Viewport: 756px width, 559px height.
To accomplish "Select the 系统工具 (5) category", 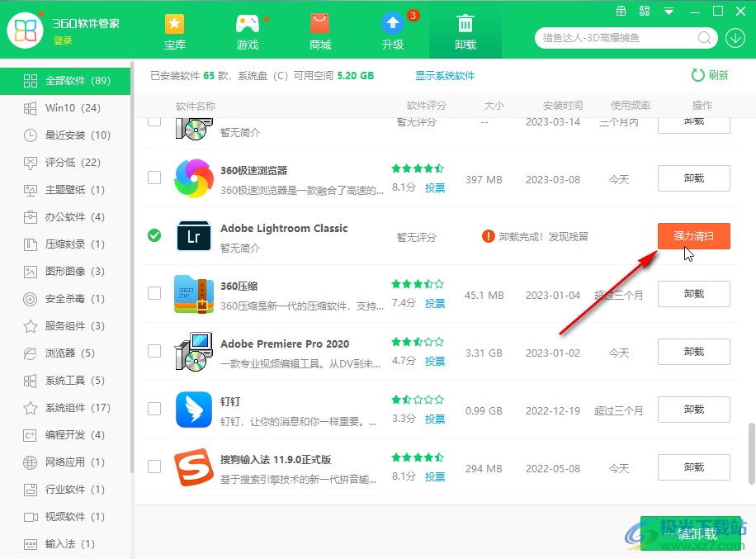I will pyautogui.click(x=65, y=381).
